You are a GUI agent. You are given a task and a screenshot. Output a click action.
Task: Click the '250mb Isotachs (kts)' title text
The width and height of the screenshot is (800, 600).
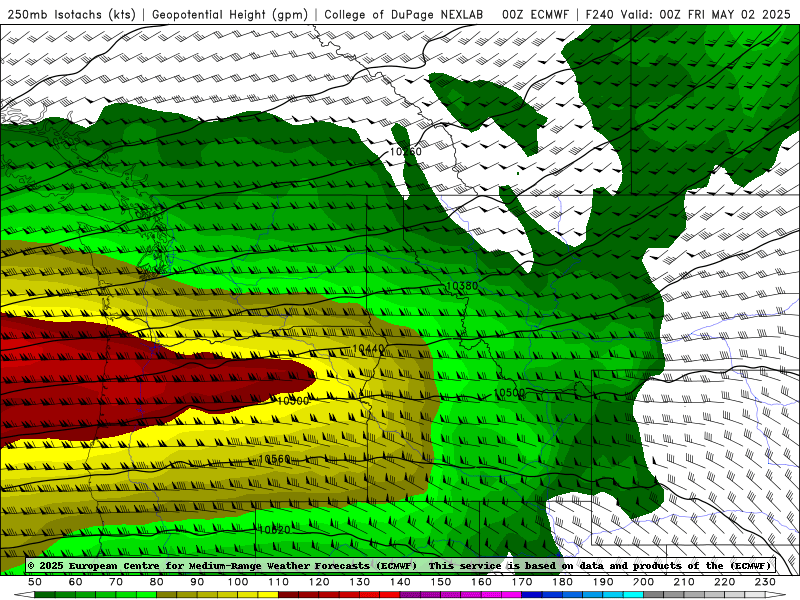click(71, 14)
